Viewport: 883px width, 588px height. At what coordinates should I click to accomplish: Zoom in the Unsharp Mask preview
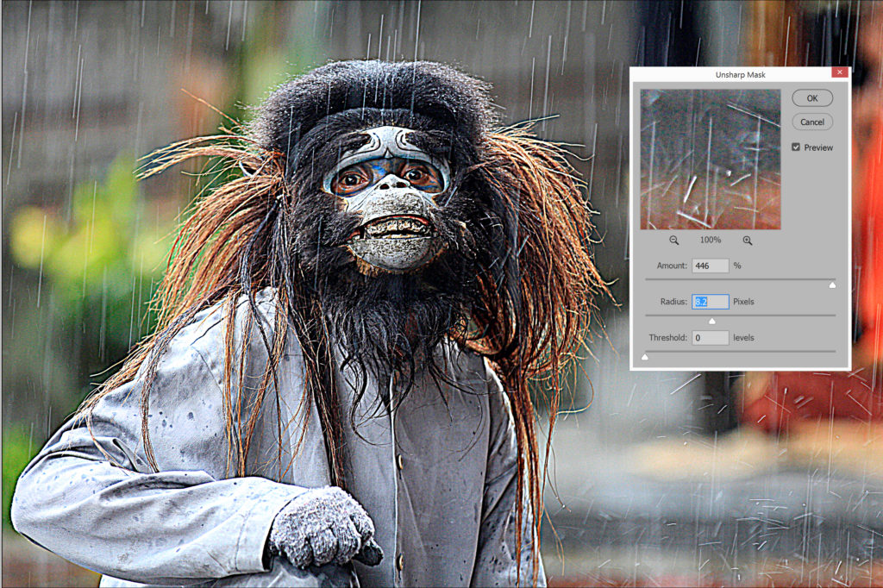[x=747, y=241]
